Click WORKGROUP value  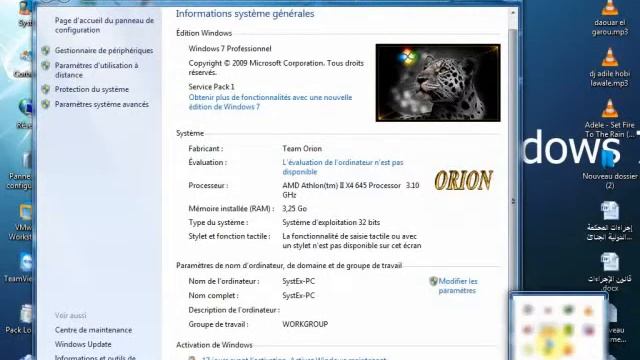point(305,324)
